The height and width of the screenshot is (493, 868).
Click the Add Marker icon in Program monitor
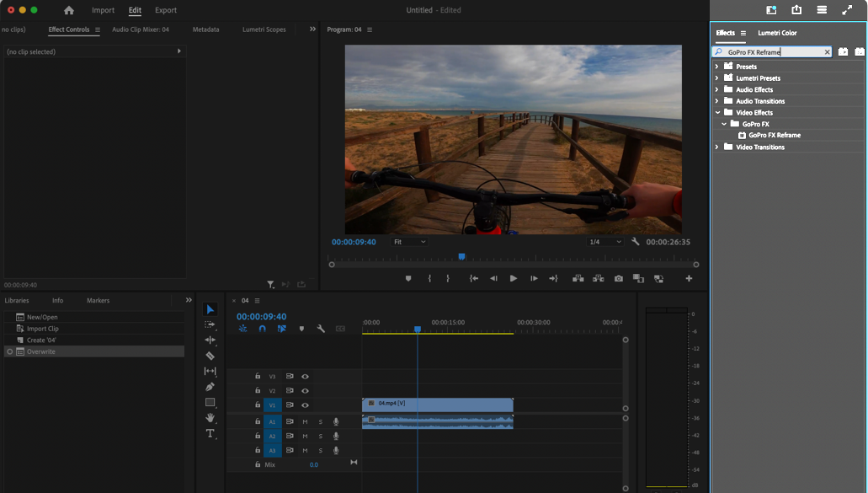(x=408, y=278)
